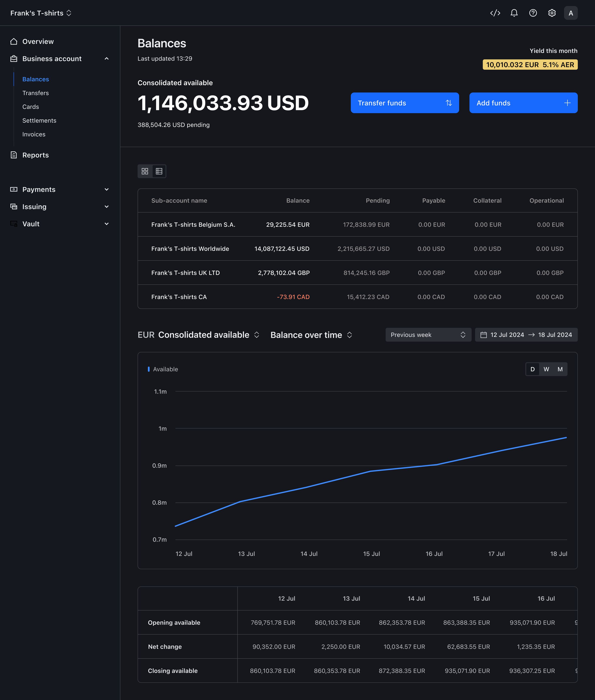
Task: Click 769,751.78 EUR opening available
Action: [x=273, y=622]
